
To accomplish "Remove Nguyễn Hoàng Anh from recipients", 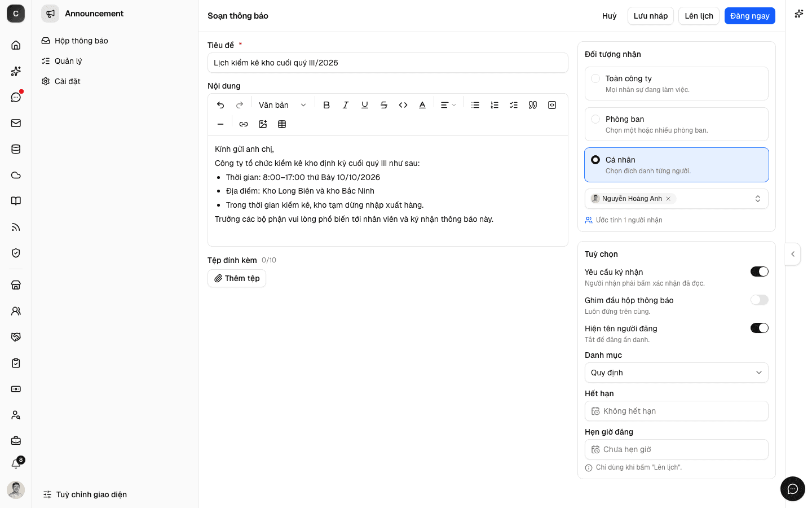I will coord(668,199).
